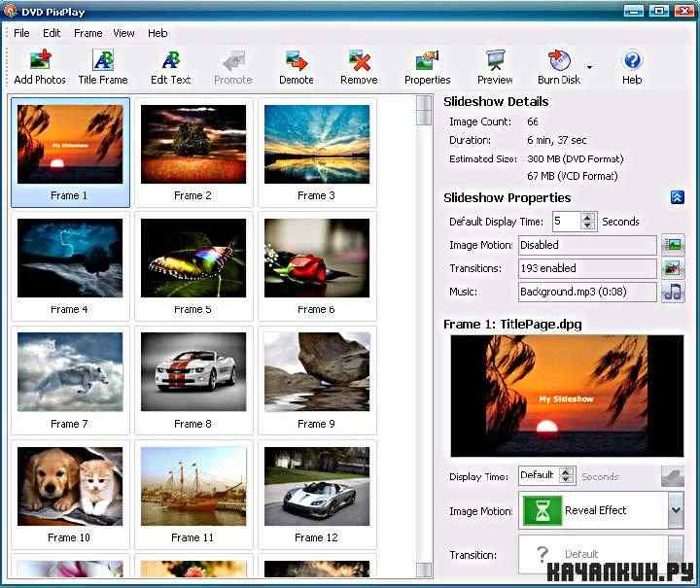
Task: Open the Music selection icon button
Action: click(673, 292)
